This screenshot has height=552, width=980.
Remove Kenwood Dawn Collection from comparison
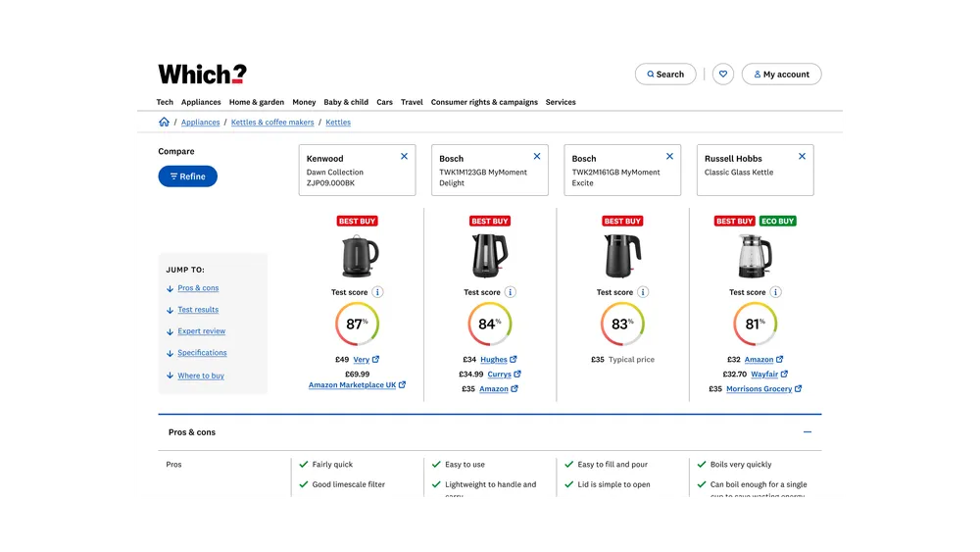404,157
